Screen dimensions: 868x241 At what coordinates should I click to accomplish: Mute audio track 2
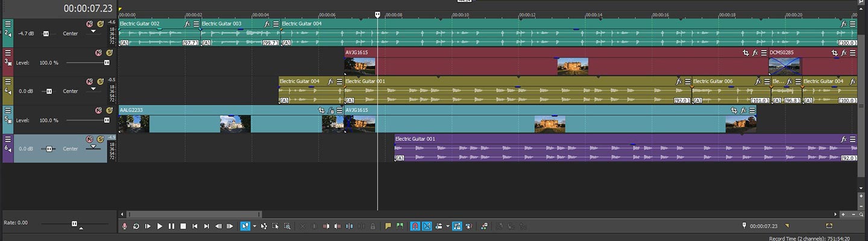[89, 23]
